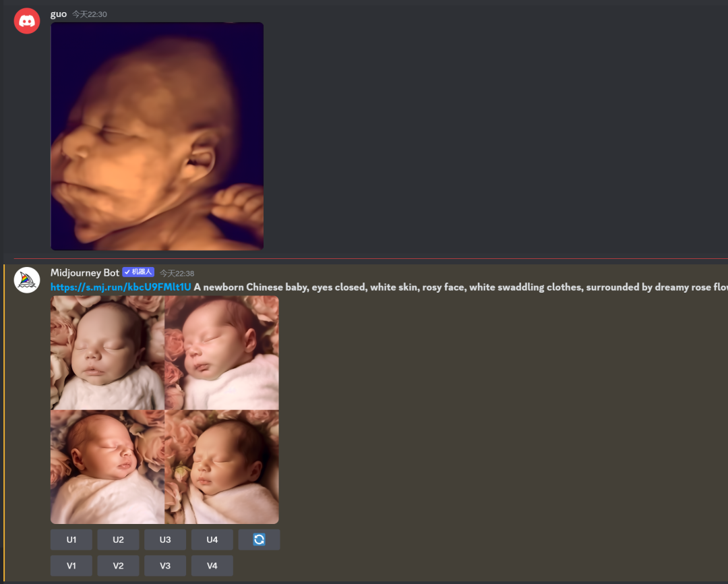Open guo's uploaded ultrasound image

click(x=157, y=136)
